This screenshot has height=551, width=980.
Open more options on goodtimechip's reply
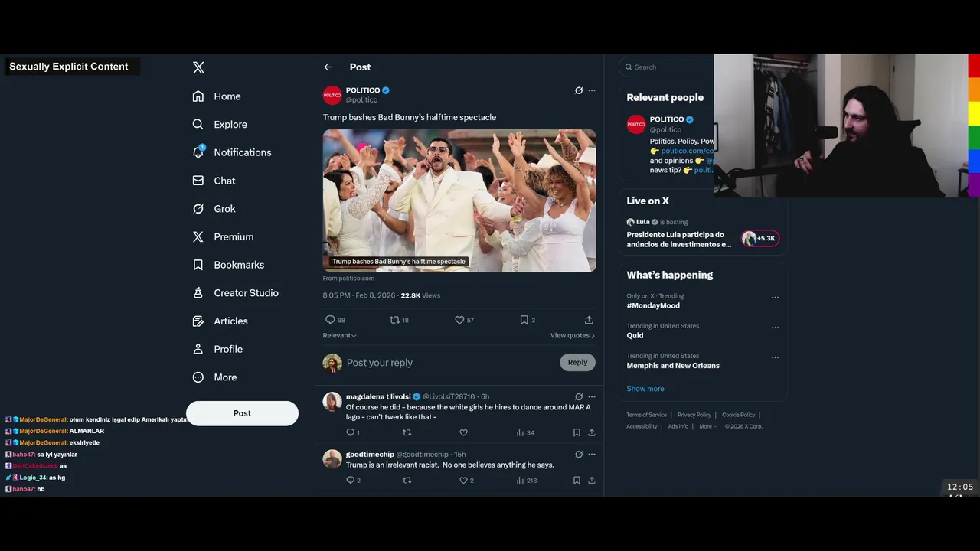591,455
